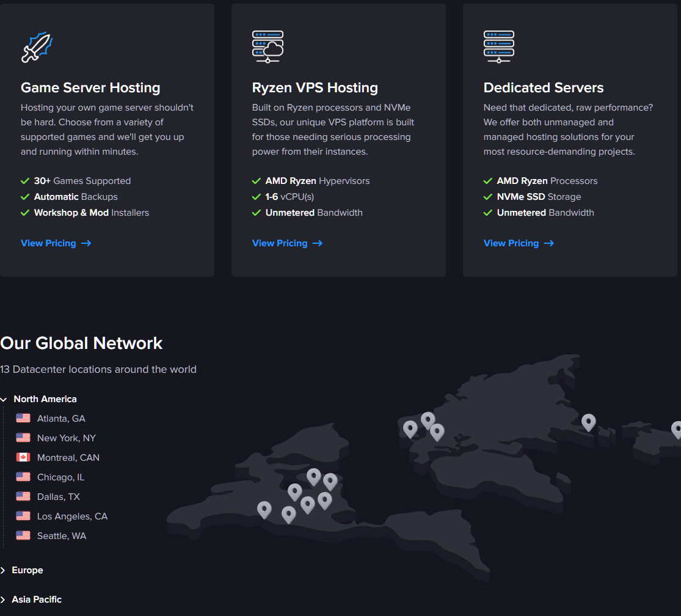Screen dimensions: 681x616
Task: Click the US flag next to Atlanta, GA
Action: pos(23,418)
